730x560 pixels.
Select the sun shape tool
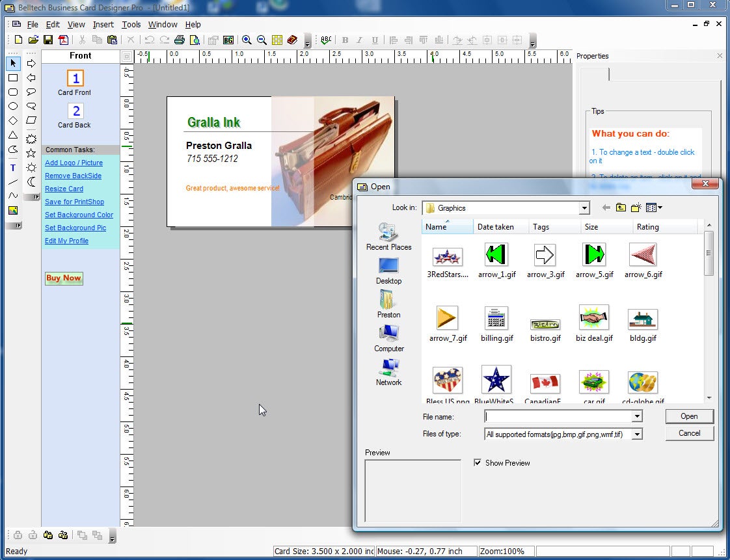pyautogui.click(x=31, y=168)
